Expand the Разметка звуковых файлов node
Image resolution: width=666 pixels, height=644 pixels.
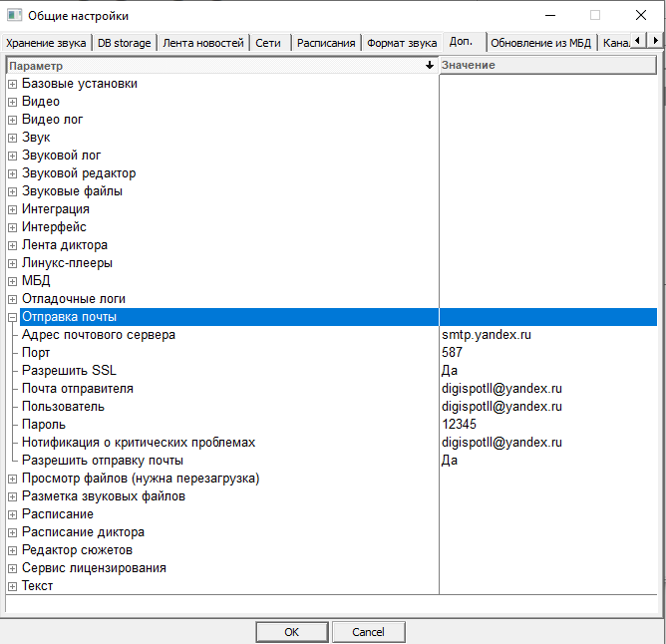[x=12, y=496]
